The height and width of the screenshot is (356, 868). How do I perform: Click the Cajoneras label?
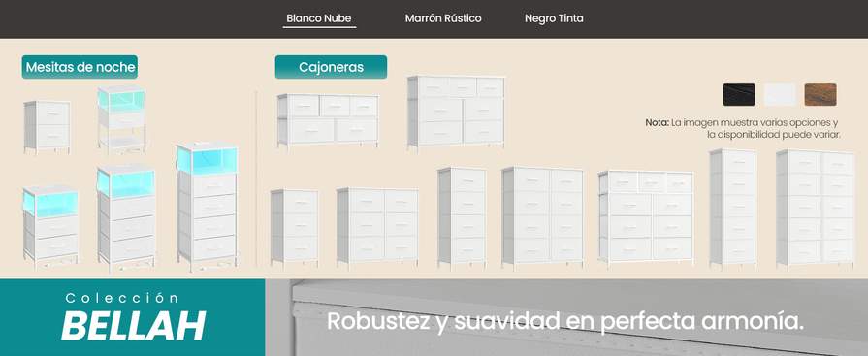tap(331, 67)
